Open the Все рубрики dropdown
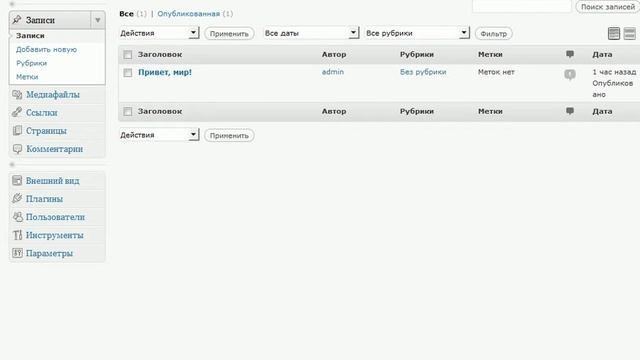This screenshot has height=360, width=640. [417, 33]
